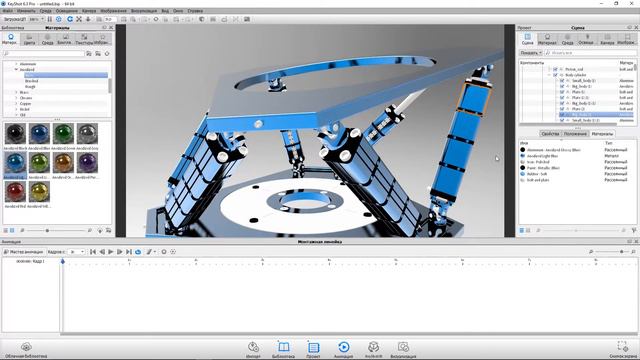Click the blue playhead marker on timeline

pyautogui.click(x=62, y=261)
